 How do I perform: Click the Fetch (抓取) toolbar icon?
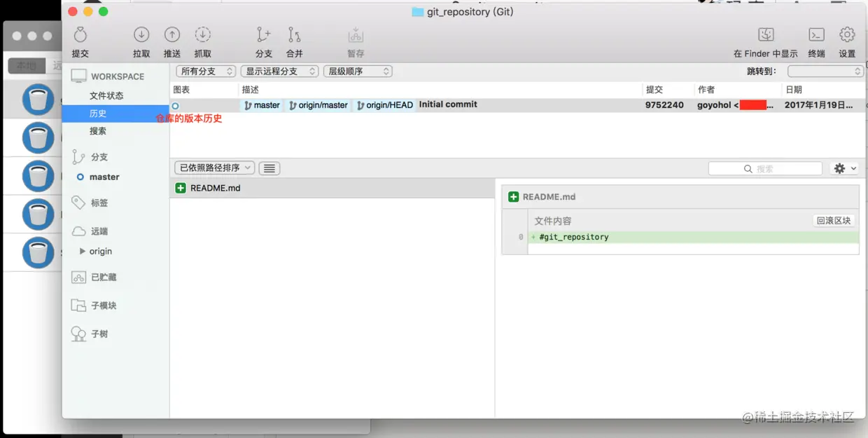click(202, 34)
